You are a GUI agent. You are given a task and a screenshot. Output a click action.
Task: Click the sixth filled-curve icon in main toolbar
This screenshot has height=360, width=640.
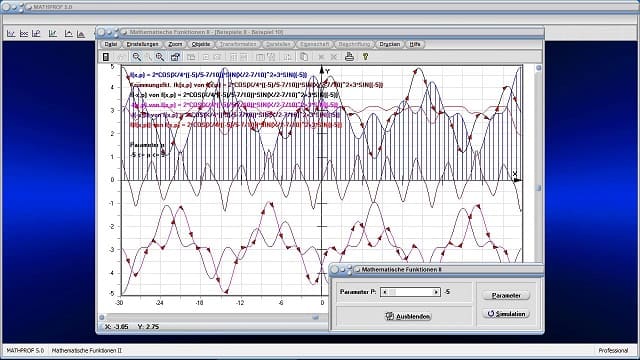[x=81, y=33]
